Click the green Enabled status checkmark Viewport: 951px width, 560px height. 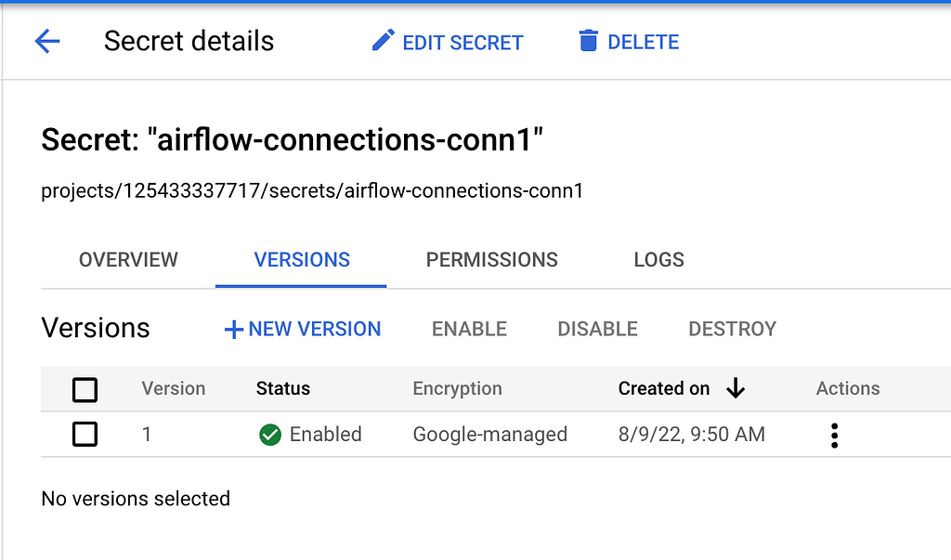(270, 435)
